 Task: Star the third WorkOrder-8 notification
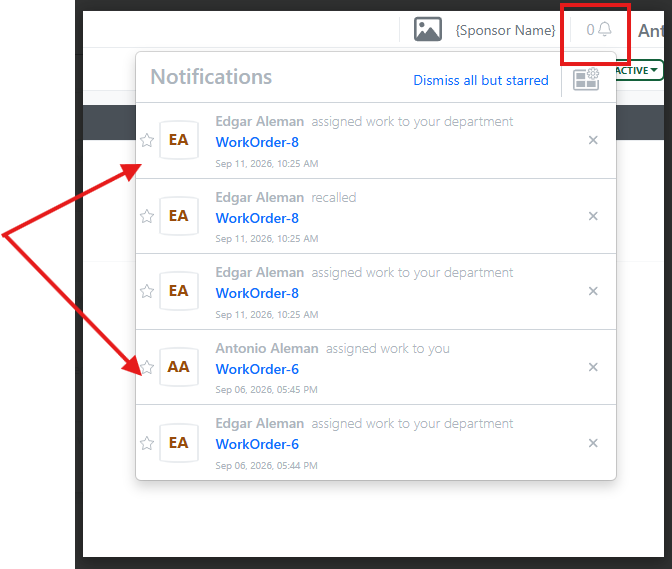point(147,291)
